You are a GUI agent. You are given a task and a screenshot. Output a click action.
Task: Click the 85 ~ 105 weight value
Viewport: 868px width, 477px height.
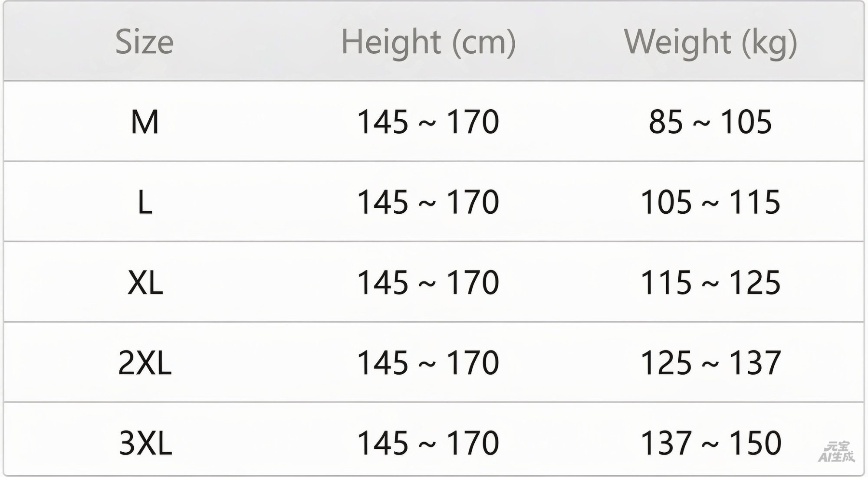(710, 122)
